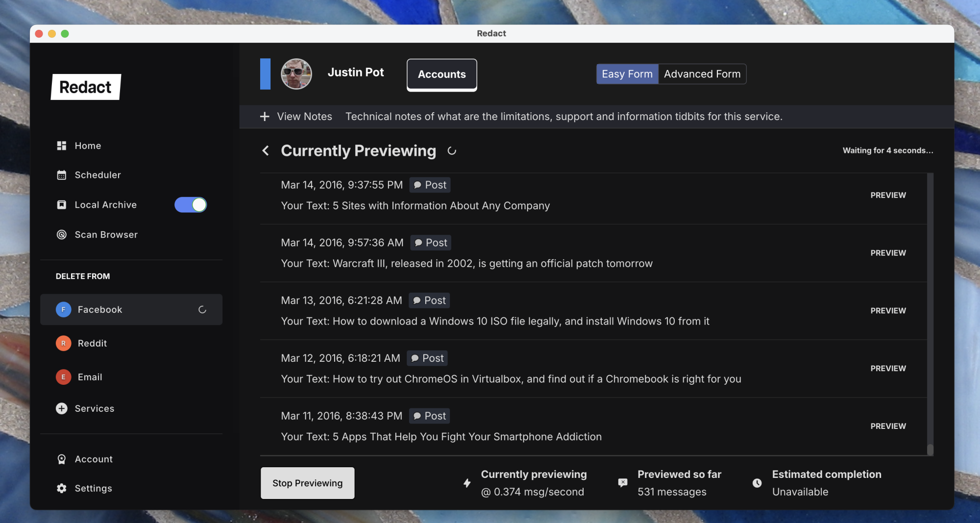Click the Settings gear icon
Image resolution: width=980 pixels, height=523 pixels.
61,488
